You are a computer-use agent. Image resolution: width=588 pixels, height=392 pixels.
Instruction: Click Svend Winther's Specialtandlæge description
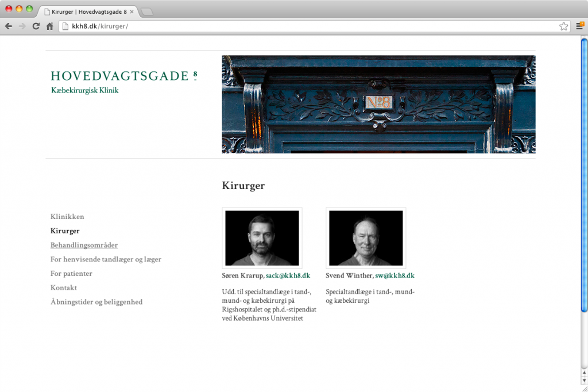click(370, 296)
